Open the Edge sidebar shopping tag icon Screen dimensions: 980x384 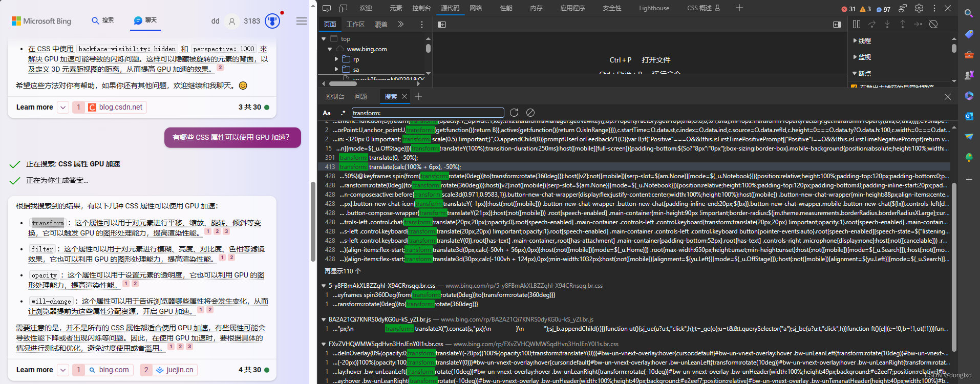(x=969, y=34)
